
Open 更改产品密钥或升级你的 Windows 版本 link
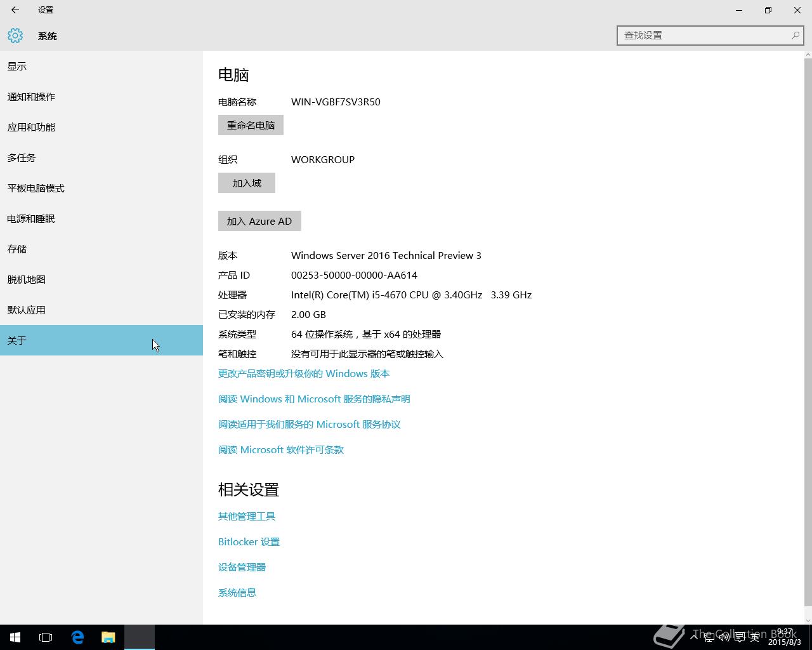pyautogui.click(x=304, y=373)
